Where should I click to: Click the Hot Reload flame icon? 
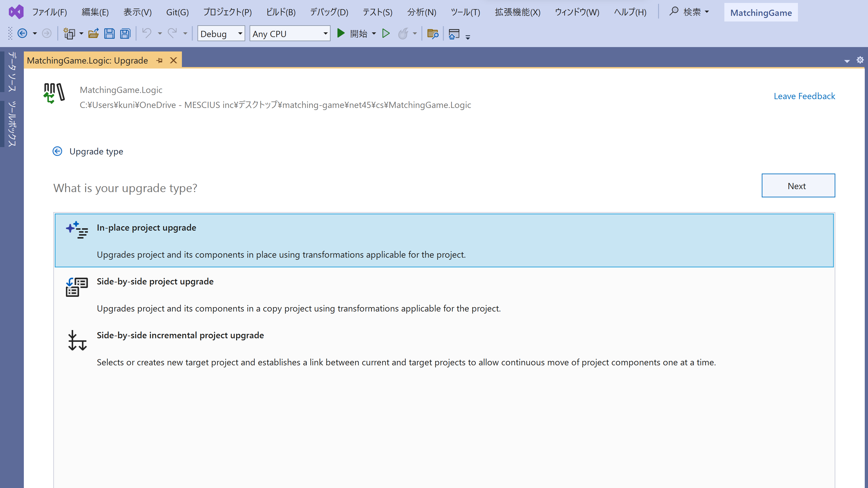403,33
